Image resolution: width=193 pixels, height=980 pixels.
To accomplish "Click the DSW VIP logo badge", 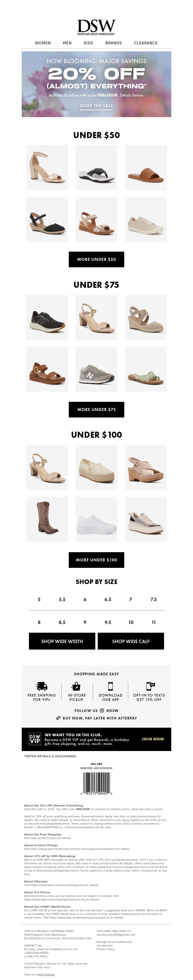I will click(35, 739).
